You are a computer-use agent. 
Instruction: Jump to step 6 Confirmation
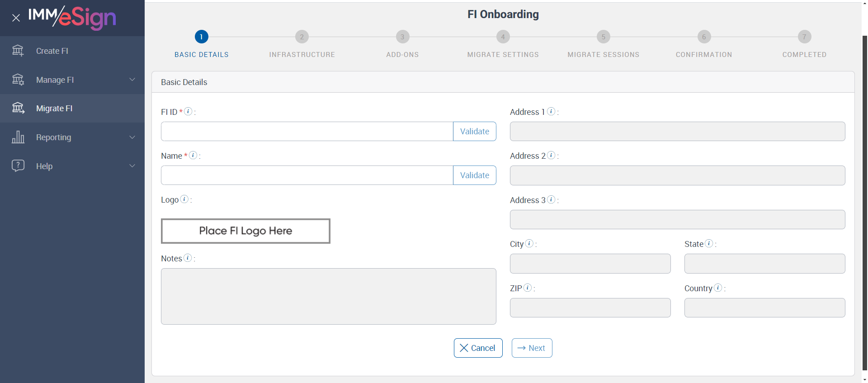(x=704, y=37)
